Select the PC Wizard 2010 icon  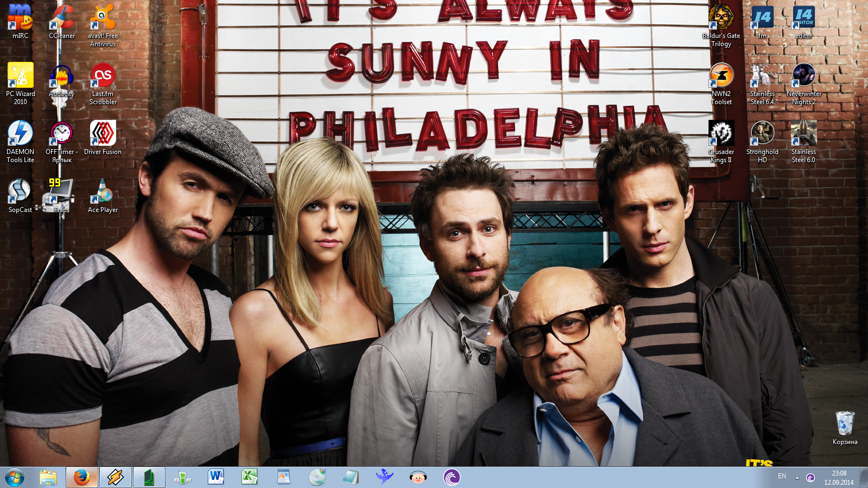point(20,83)
